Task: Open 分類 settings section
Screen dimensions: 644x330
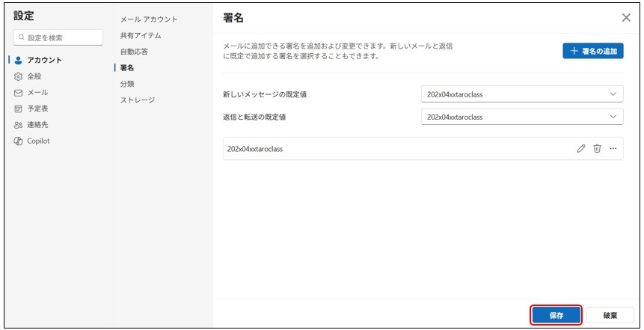Action: [x=127, y=84]
